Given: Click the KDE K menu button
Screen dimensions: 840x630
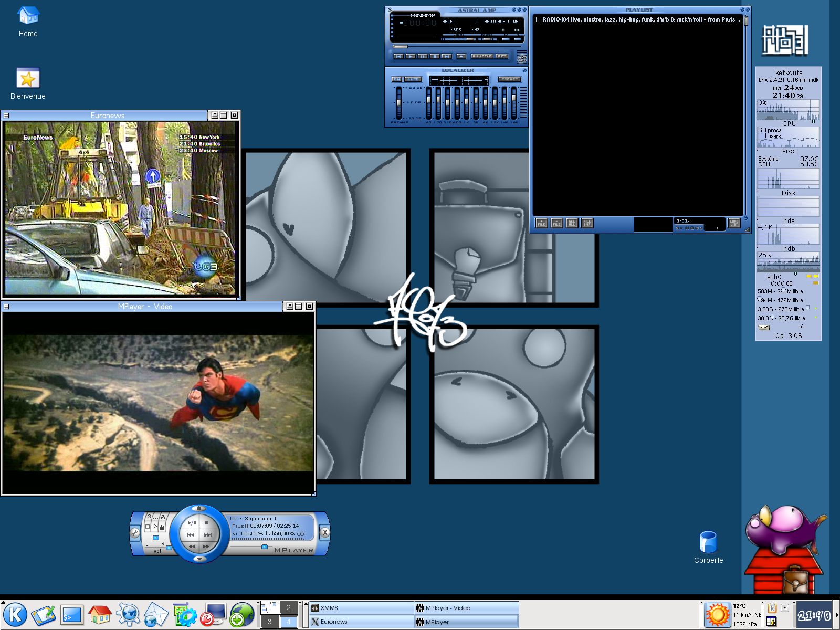Looking at the screenshot, I should (x=15, y=614).
